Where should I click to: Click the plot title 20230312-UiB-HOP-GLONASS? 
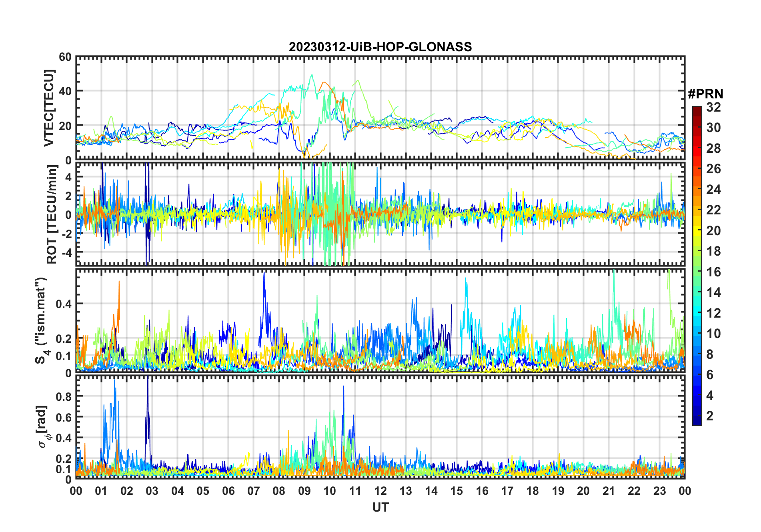380,47
